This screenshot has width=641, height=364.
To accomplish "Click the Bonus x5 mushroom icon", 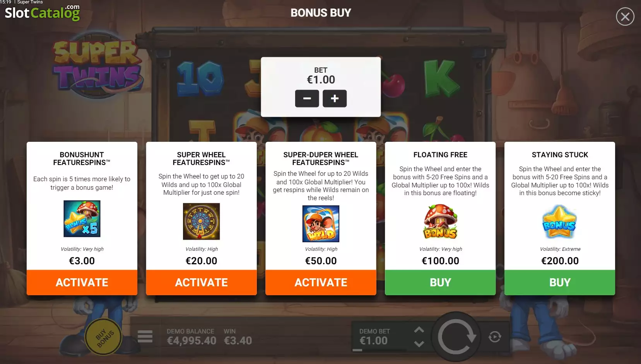I will pos(82,219).
